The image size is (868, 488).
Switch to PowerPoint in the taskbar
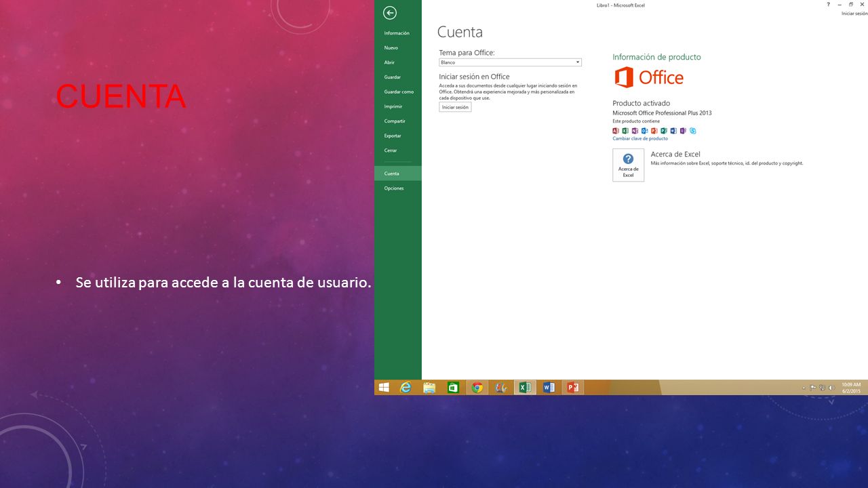(573, 388)
